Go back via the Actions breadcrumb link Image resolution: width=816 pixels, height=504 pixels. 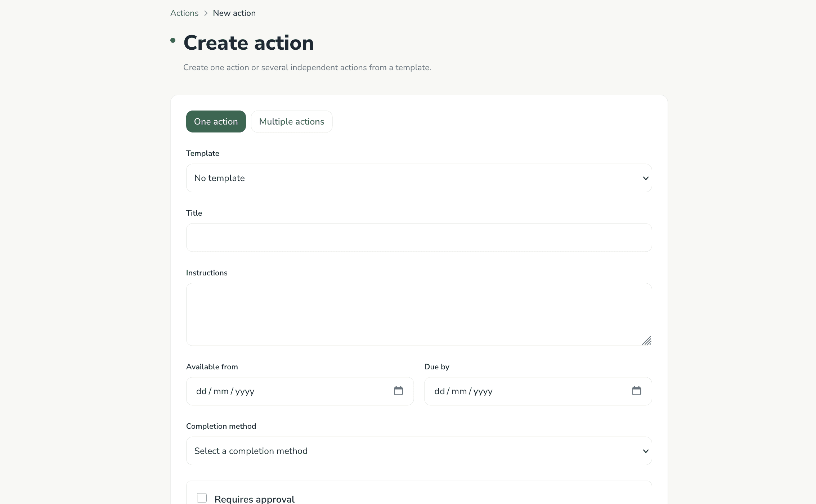[x=184, y=13]
